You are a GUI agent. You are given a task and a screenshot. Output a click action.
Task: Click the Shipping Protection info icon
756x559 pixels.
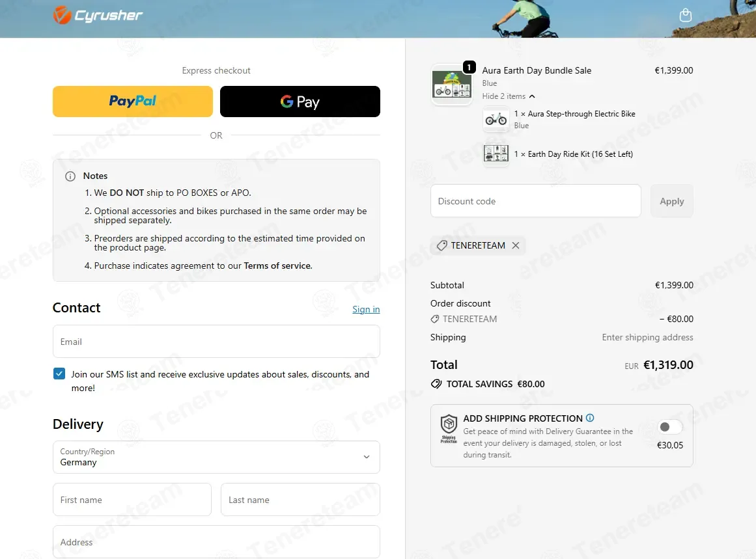pos(590,418)
